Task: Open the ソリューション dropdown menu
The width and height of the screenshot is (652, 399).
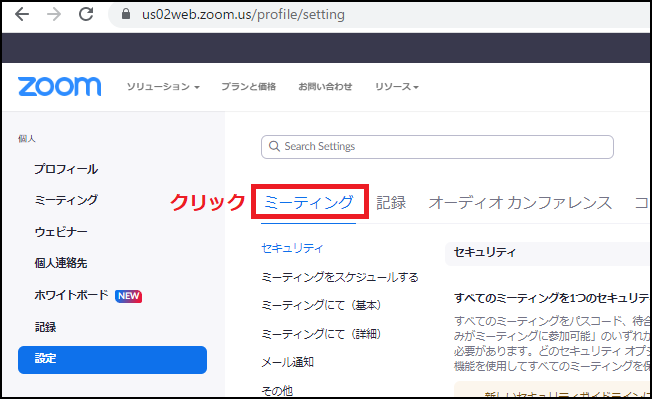Action: (163, 86)
